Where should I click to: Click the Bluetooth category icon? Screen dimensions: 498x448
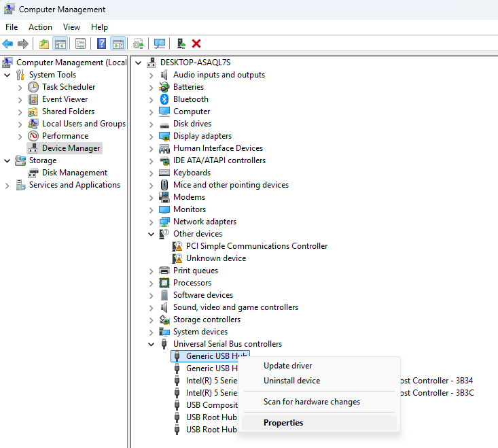pos(164,99)
